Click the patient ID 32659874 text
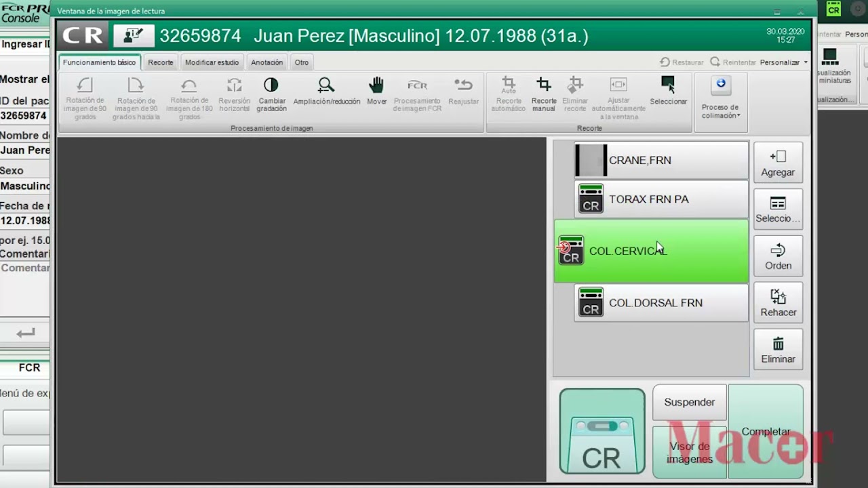Screen dimensions: 868x488 [200, 36]
